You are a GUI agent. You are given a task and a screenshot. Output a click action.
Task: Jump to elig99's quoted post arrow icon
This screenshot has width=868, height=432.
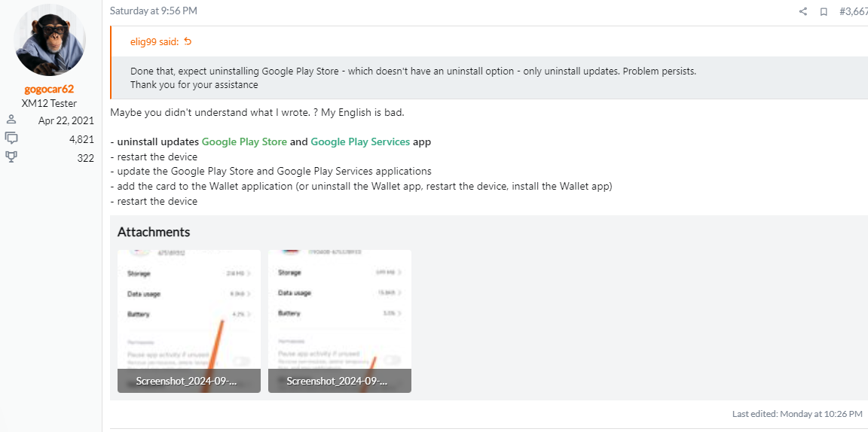188,41
